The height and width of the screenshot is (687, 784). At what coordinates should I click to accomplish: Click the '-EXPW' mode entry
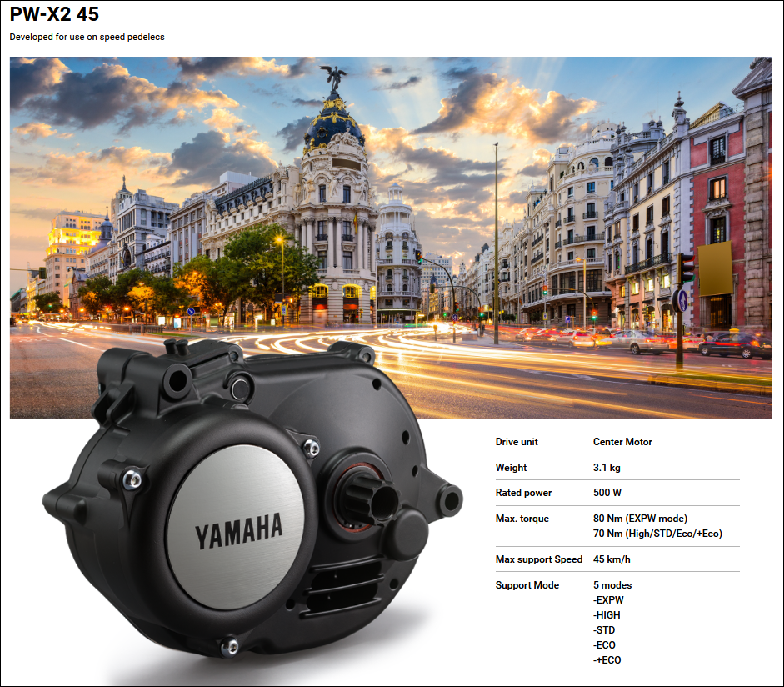(608, 600)
